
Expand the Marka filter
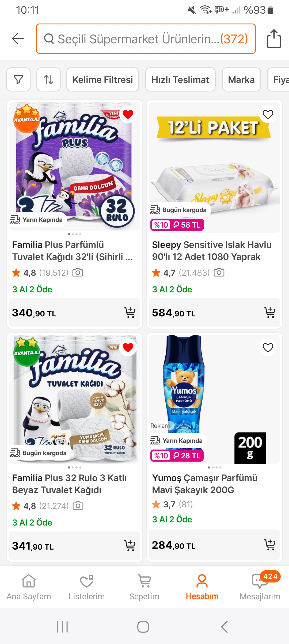241,79
